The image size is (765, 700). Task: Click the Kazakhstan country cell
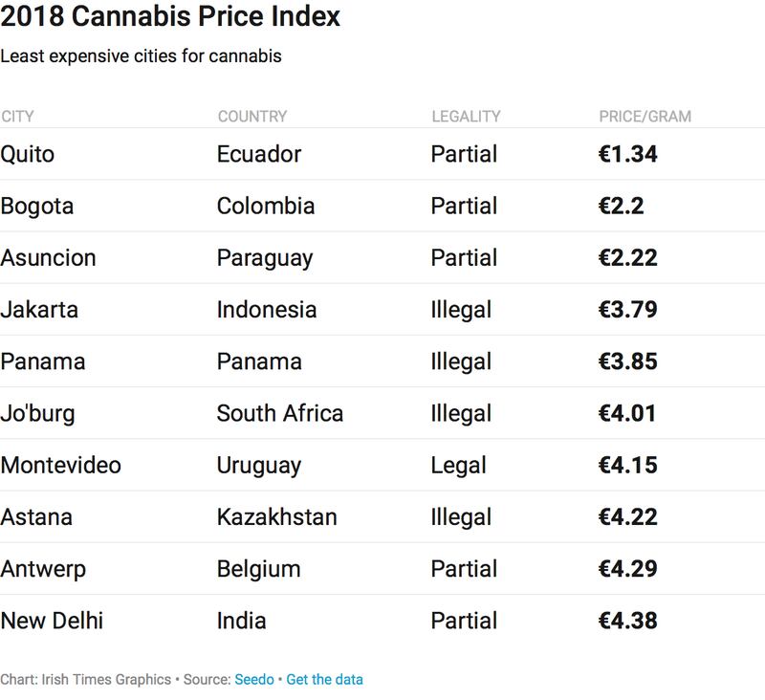[x=277, y=517]
